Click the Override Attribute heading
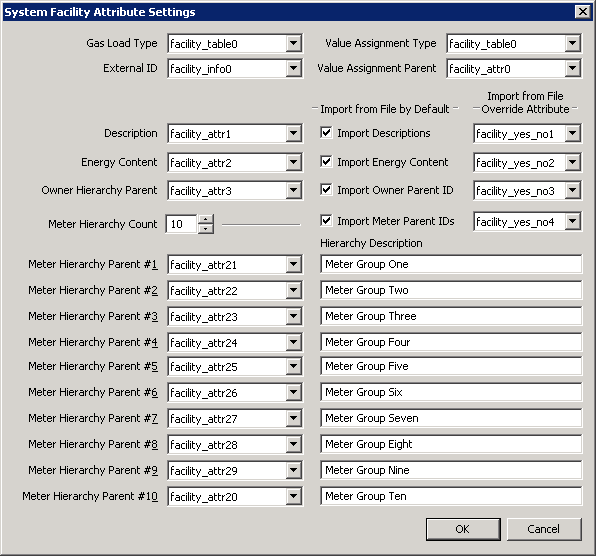The width and height of the screenshot is (596, 556). 525,109
